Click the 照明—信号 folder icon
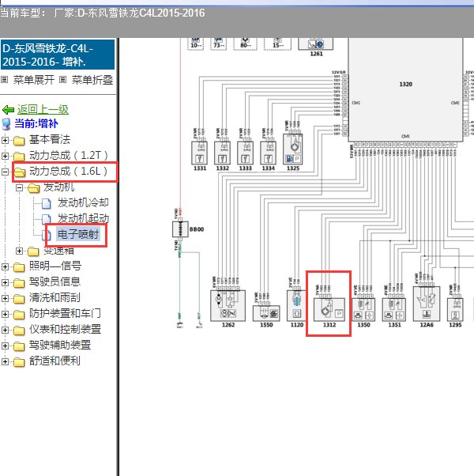The height and width of the screenshot is (476, 474). pyautogui.click(x=19, y=267)
